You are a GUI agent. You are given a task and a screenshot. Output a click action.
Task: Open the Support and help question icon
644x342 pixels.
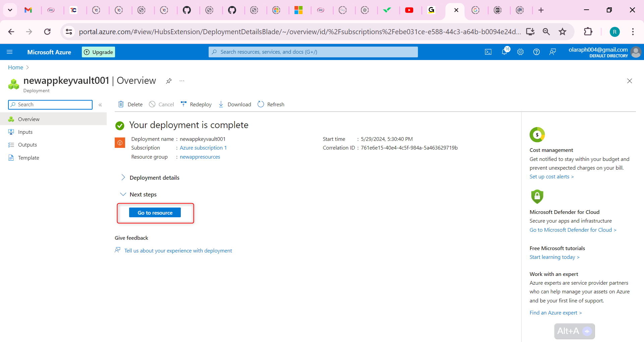(536, 52)
